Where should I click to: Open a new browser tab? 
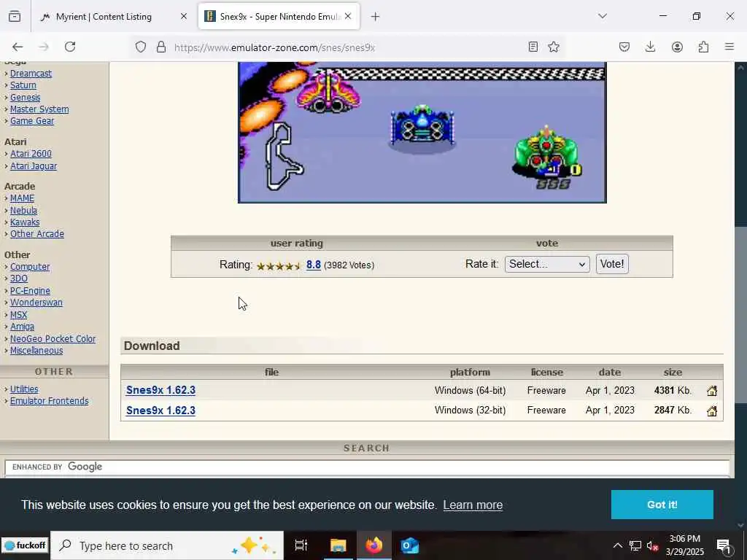(376, 17)
